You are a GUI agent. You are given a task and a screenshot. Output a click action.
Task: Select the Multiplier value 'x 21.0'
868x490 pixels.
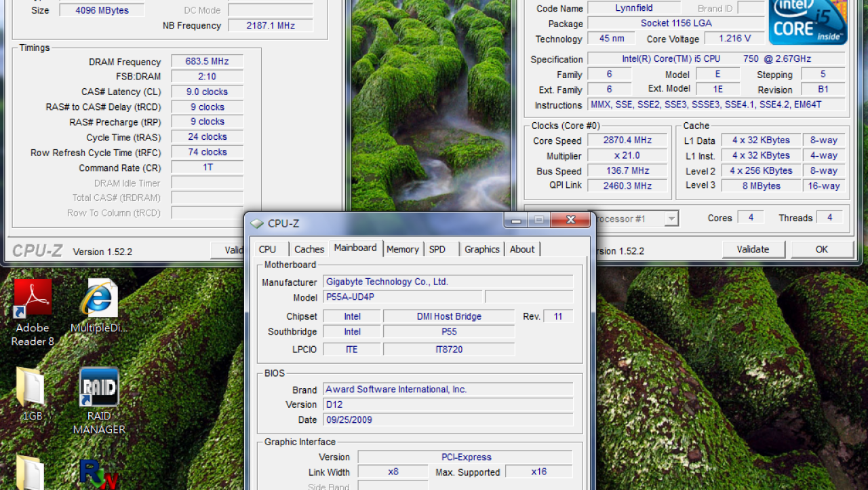[627, 155]
